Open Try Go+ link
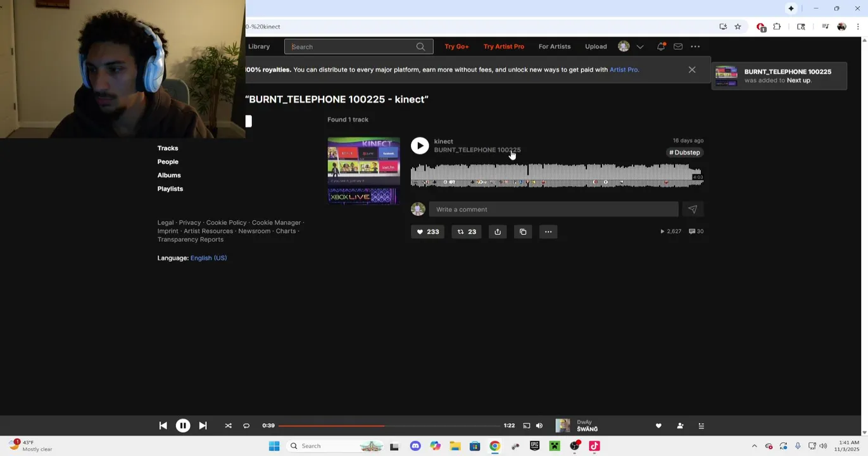868x456 pixels. coord(456,46)
